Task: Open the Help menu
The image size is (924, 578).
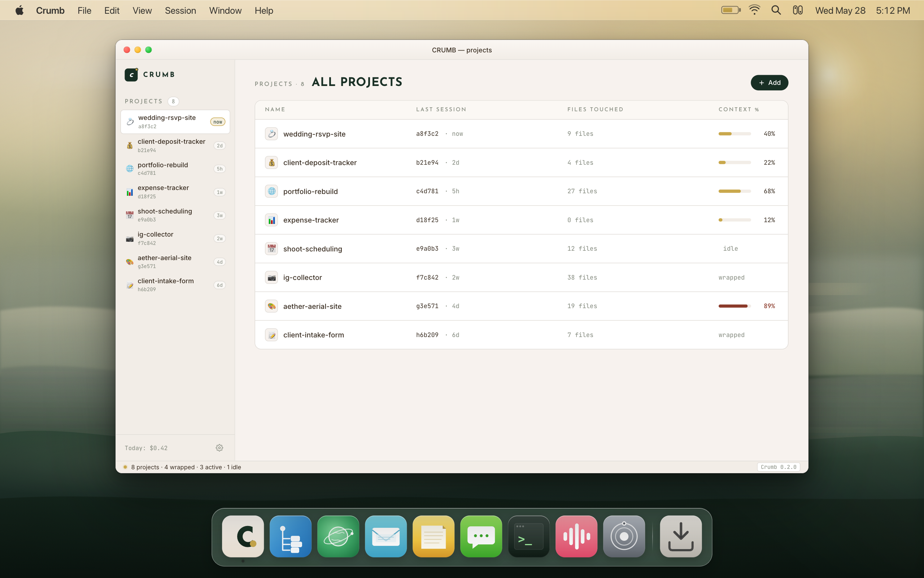Action: point(264,10)
